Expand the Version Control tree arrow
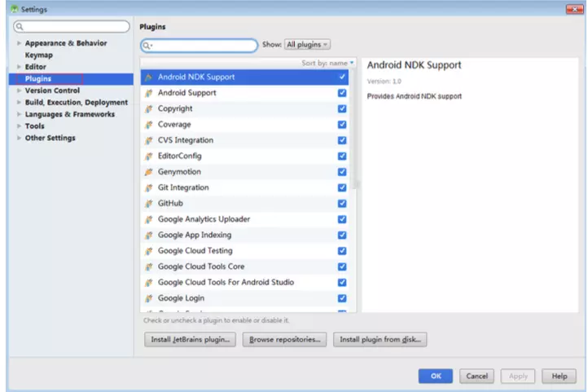This screenshot has width=588, height=392. 19,90
